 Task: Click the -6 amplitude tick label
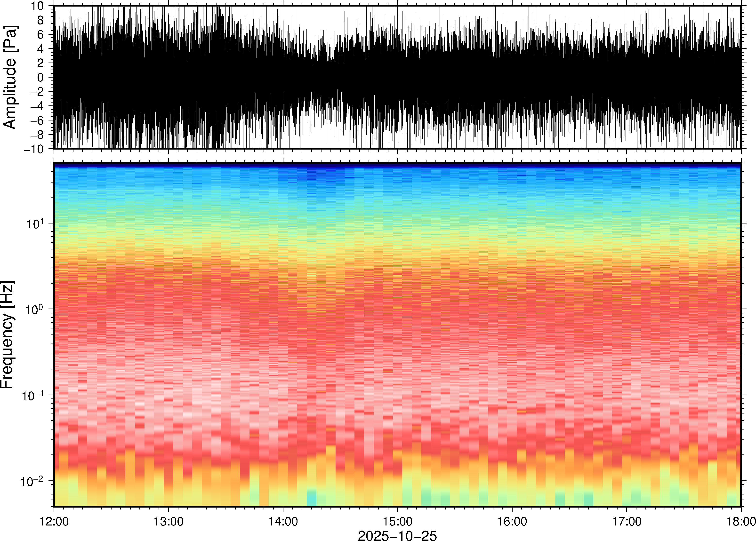pyautogui.click(x=37, y=120)
